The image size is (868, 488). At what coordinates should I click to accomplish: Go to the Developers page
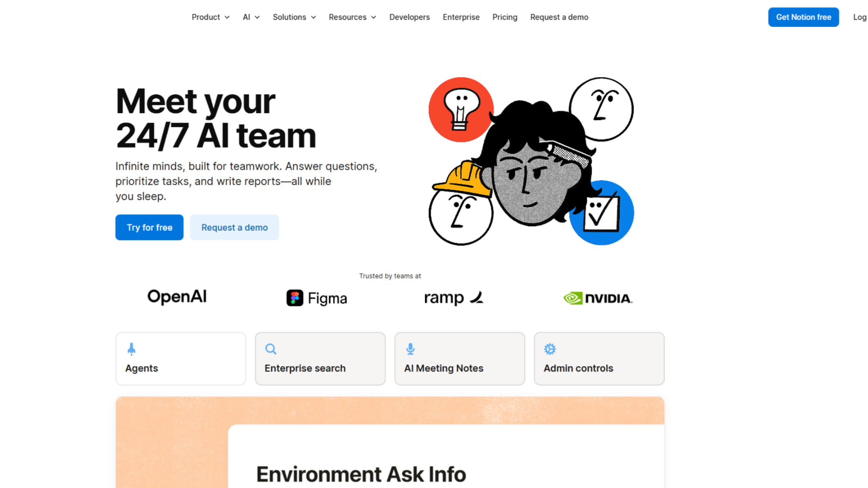coord(409,17)
